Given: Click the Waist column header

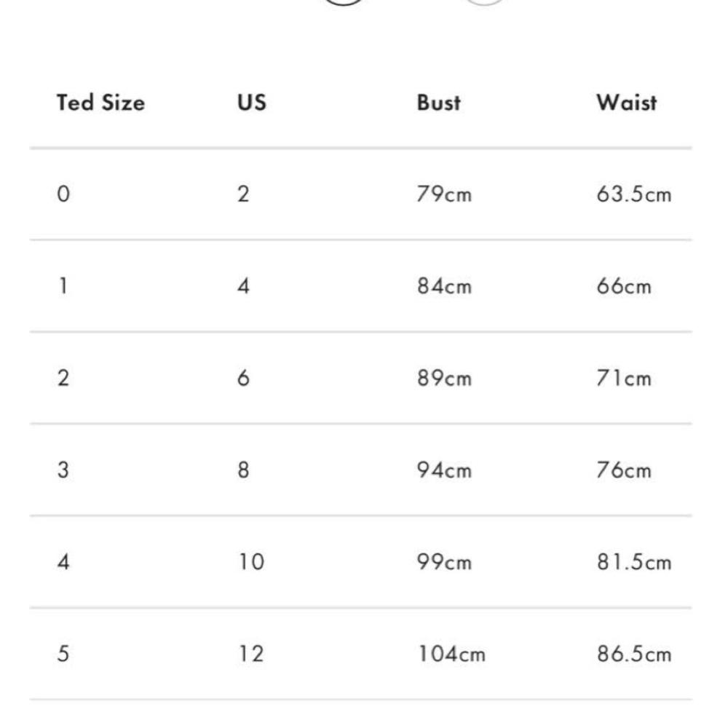Looking at the screenshot, I should click(x=627, y=103).
